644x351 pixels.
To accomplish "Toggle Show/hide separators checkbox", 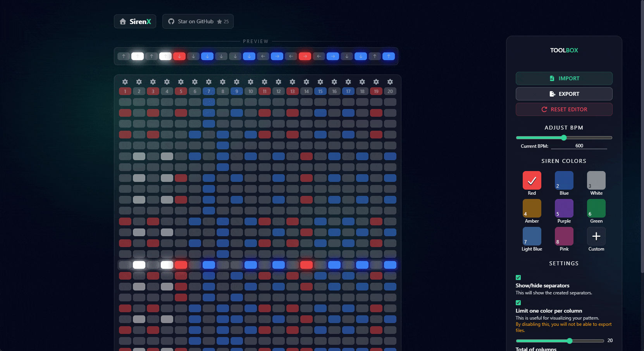I will 518,277.
